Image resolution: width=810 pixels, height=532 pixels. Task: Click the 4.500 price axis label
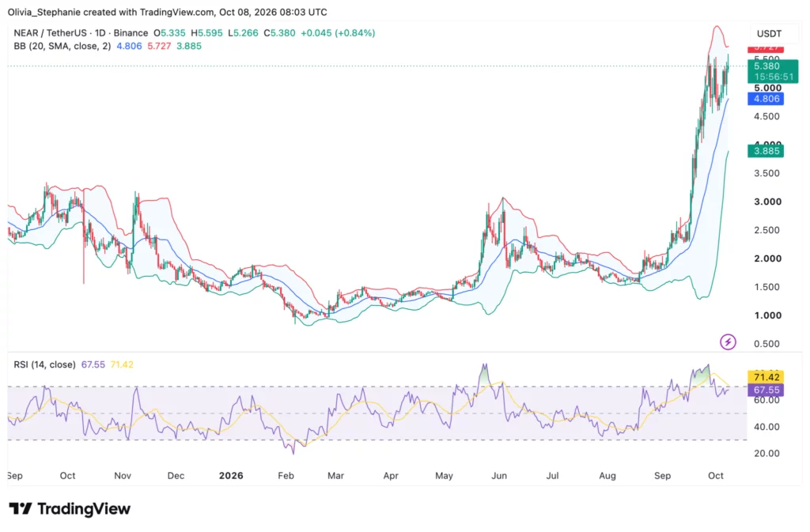click(766, 117)
